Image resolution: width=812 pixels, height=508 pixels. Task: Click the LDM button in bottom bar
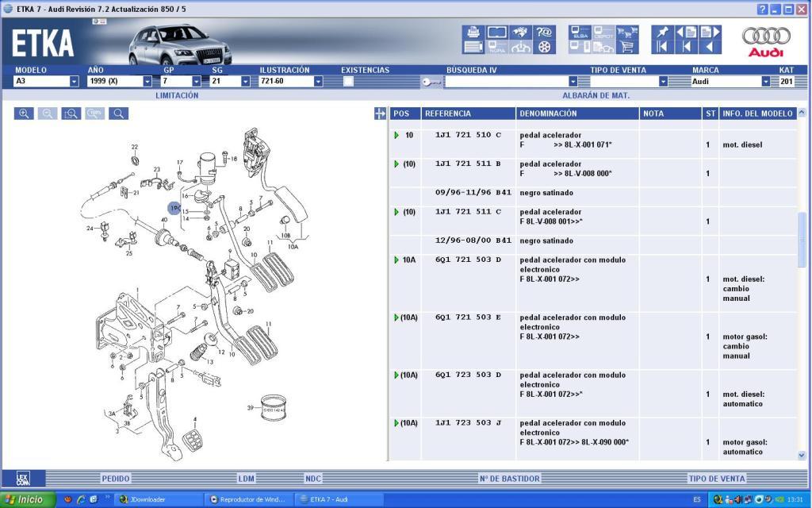click(246, 479)
